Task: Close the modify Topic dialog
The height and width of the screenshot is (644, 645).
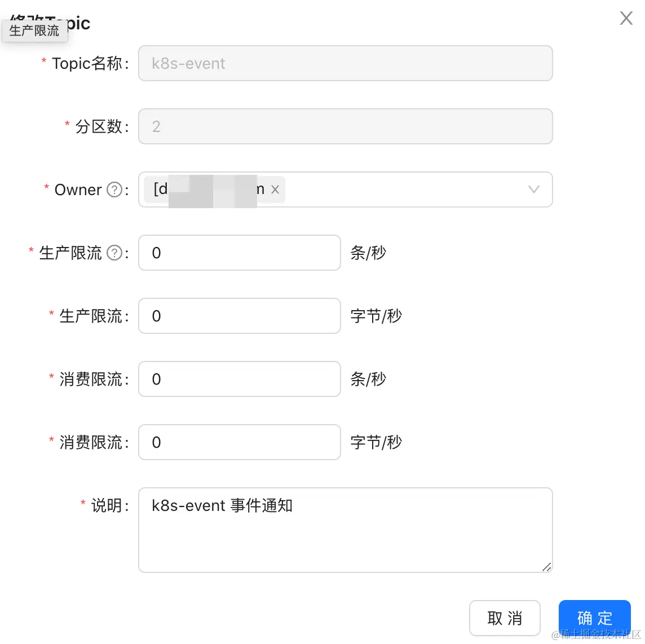Action: coord(626,18)
